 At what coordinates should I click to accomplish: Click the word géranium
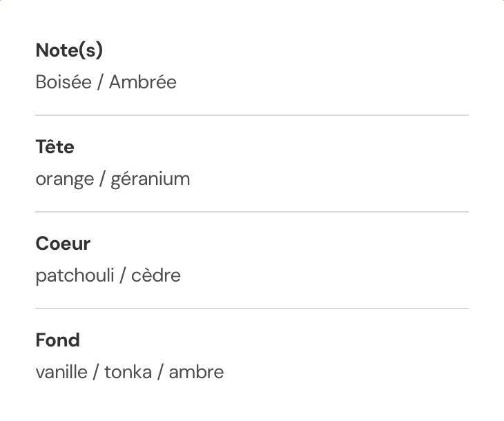151,180
